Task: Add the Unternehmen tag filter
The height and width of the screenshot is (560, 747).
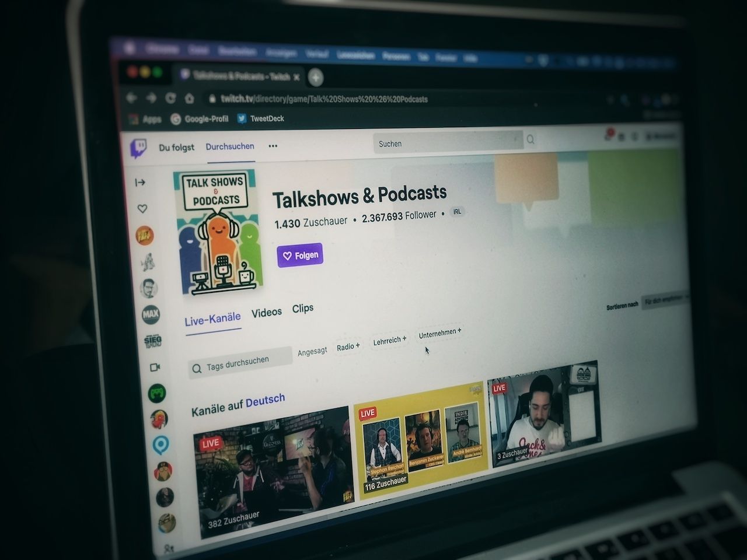Action: 440,333
